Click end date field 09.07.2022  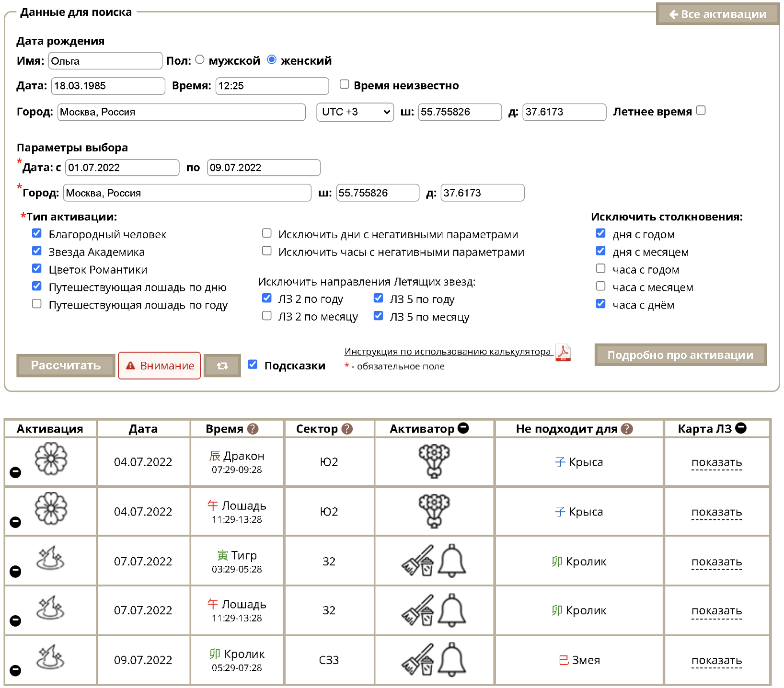264,168
